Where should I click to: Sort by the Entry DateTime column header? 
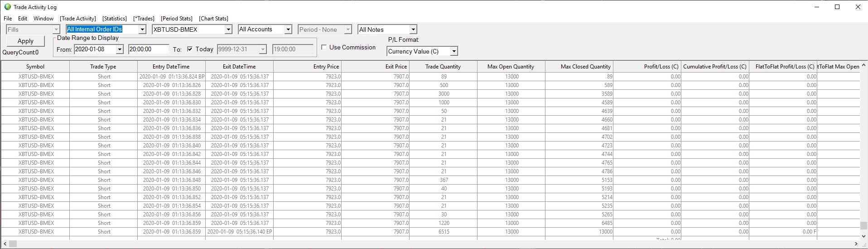click(x=171, y=67)
